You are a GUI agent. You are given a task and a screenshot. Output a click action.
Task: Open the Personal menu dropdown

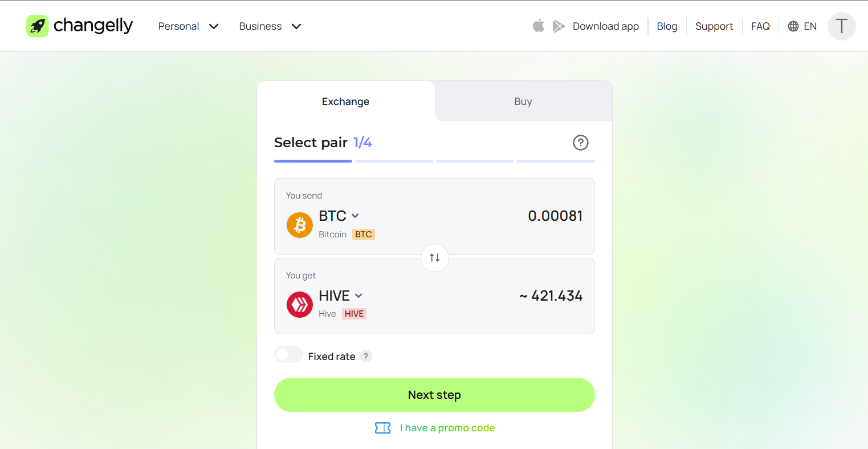tap(188, 26)
